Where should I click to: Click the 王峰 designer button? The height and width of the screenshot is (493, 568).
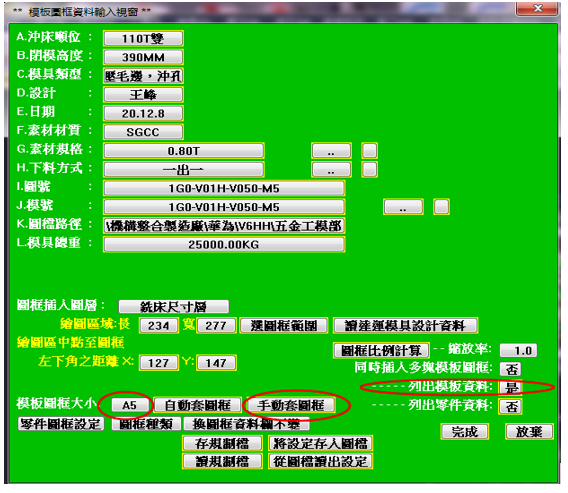click(x=143, y=95)
